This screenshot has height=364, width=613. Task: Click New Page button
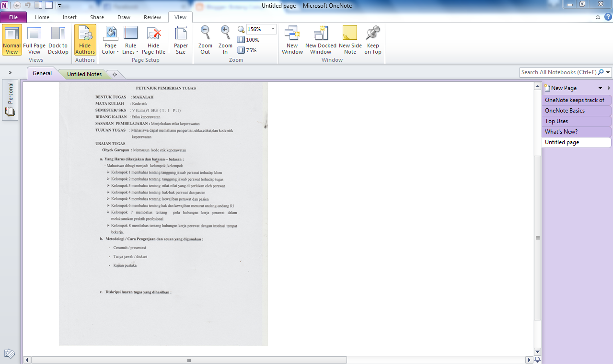(x=561, y=88)
